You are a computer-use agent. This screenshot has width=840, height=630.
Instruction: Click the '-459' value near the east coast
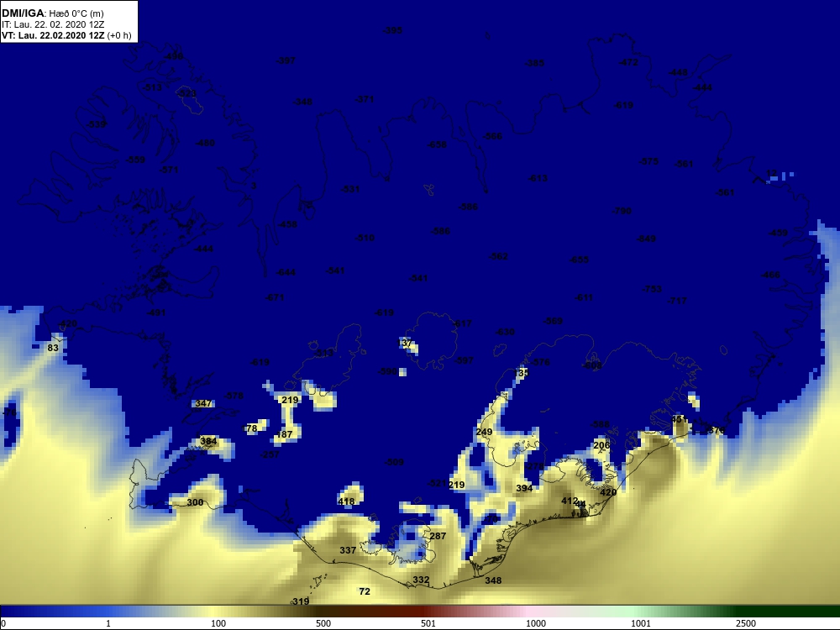(778, 233)
